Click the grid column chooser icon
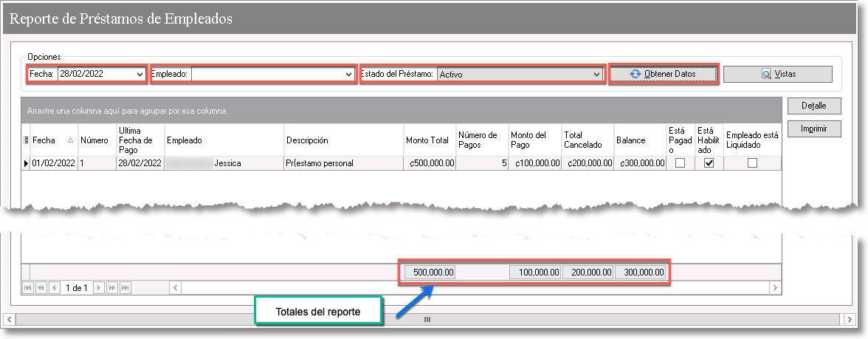Image resolution: width=868 pixels, height=339 pixels. (x=26, y=140)
